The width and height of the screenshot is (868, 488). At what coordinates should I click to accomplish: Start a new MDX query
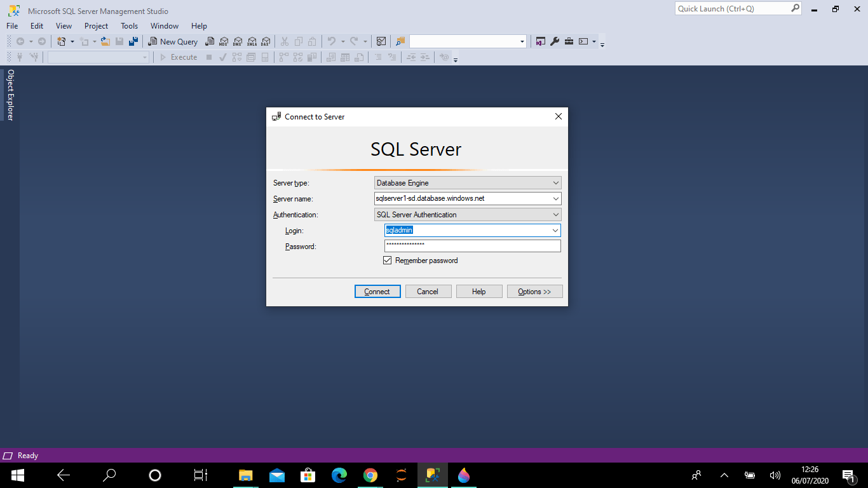(223, 41)
